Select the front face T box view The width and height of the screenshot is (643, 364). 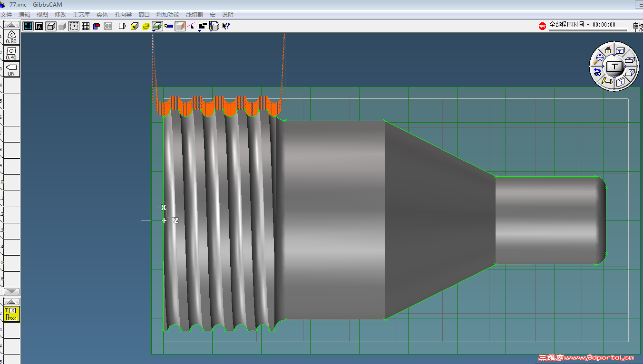point(620,50)
